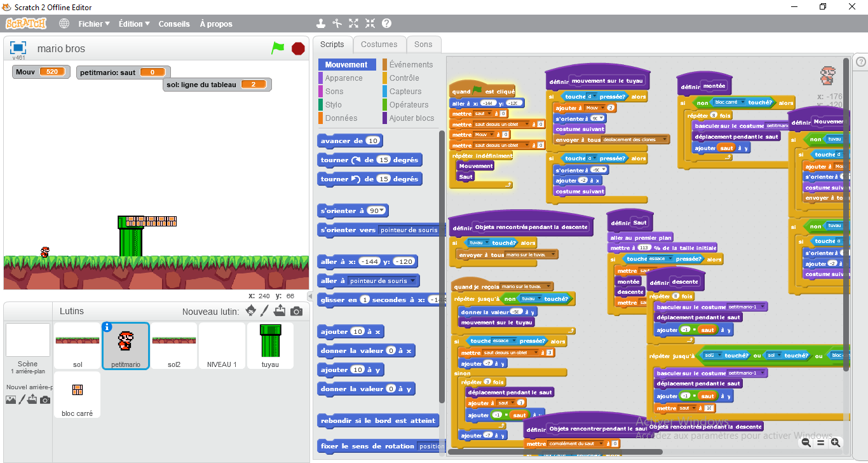
Task: Open the Opérateurs block category
Action: [409, 104]
